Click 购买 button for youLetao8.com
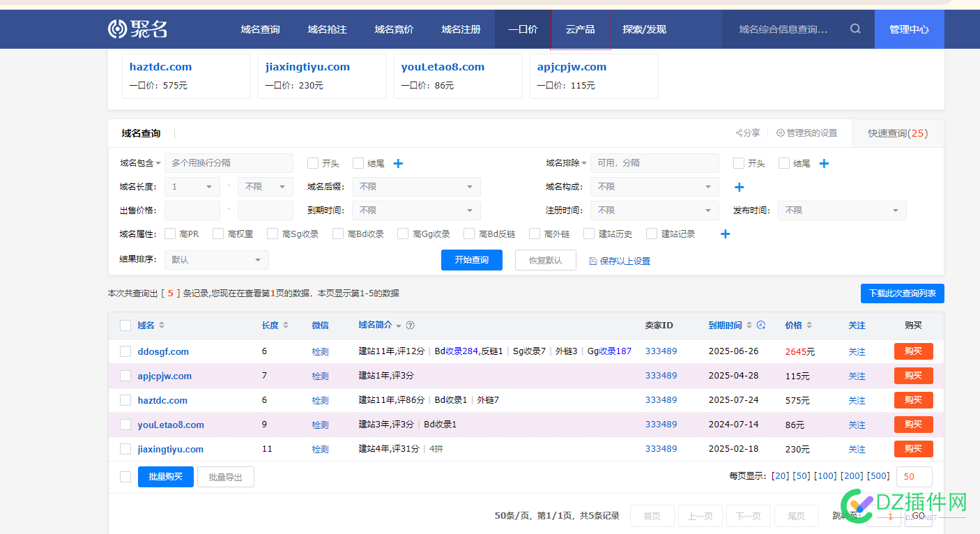This screenshot has width=980, height=534. pyautogui.click(x=913, y=425)
